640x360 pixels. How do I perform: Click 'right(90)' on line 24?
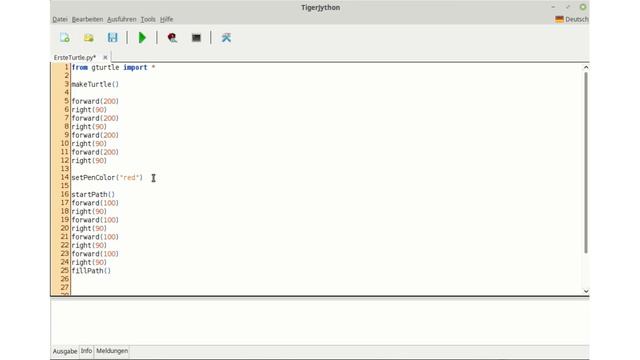(89, 262)
